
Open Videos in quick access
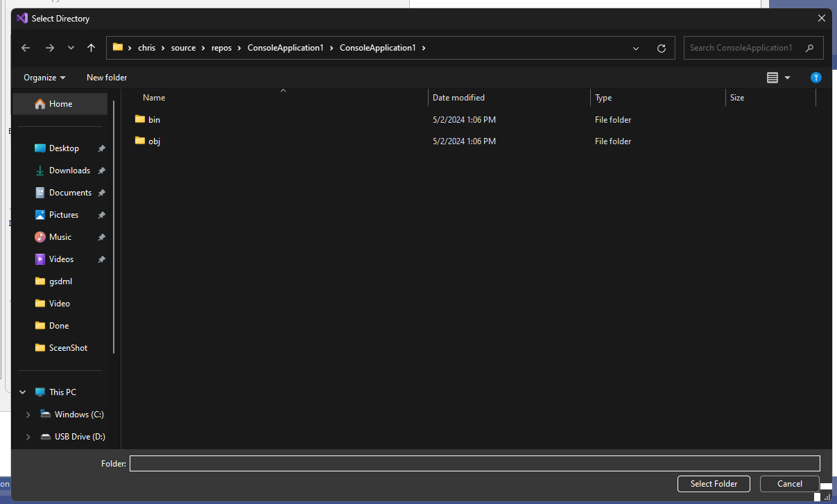point(61,259)
